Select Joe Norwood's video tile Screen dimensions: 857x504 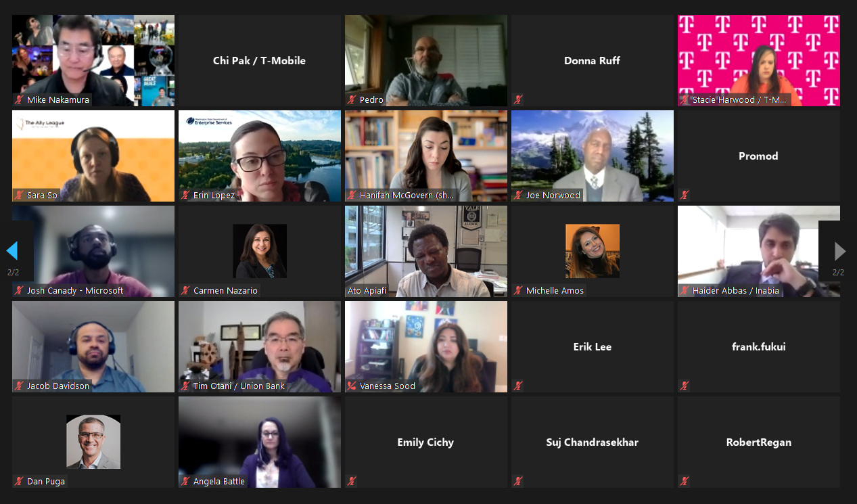(593, 156)
